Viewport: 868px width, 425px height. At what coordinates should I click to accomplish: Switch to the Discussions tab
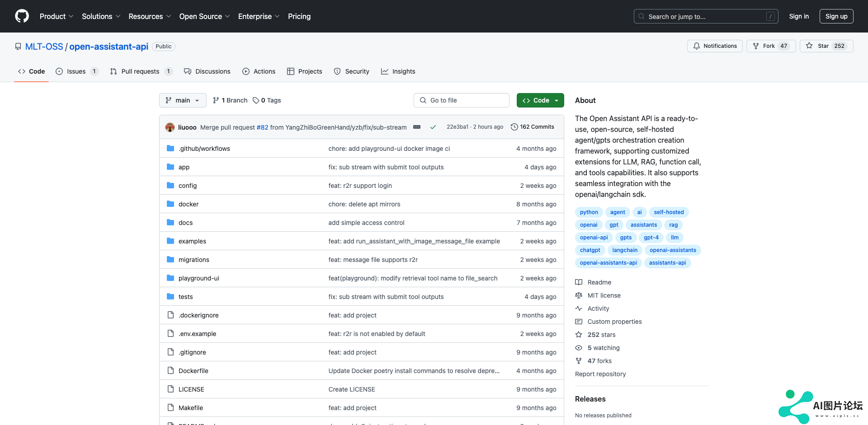(x=207, y=71)
